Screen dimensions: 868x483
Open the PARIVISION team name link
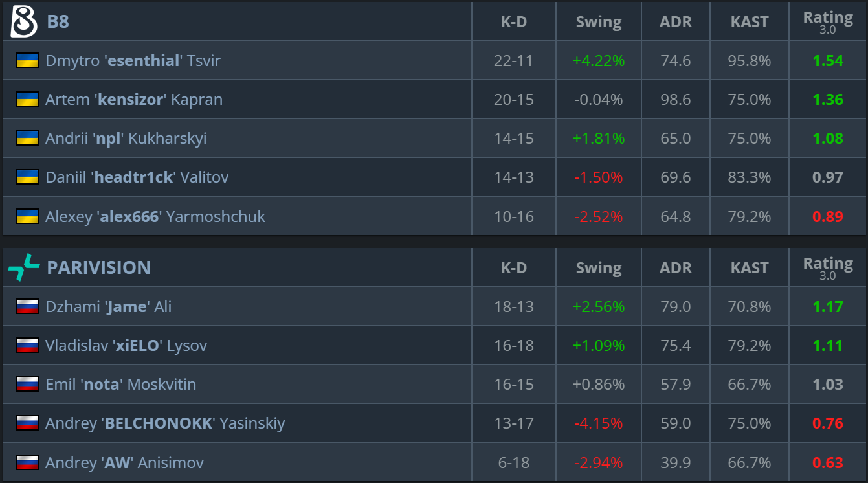pos(98,267)
